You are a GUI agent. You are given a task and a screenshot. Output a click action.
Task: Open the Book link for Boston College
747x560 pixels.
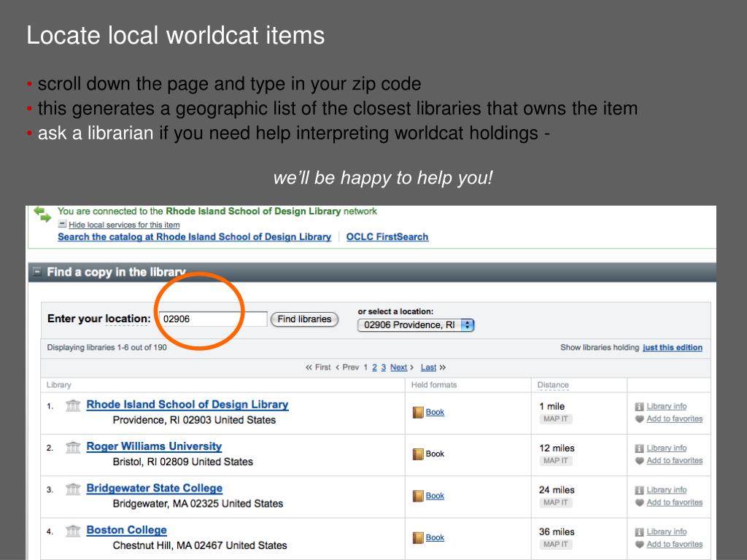tap(435, 537)
